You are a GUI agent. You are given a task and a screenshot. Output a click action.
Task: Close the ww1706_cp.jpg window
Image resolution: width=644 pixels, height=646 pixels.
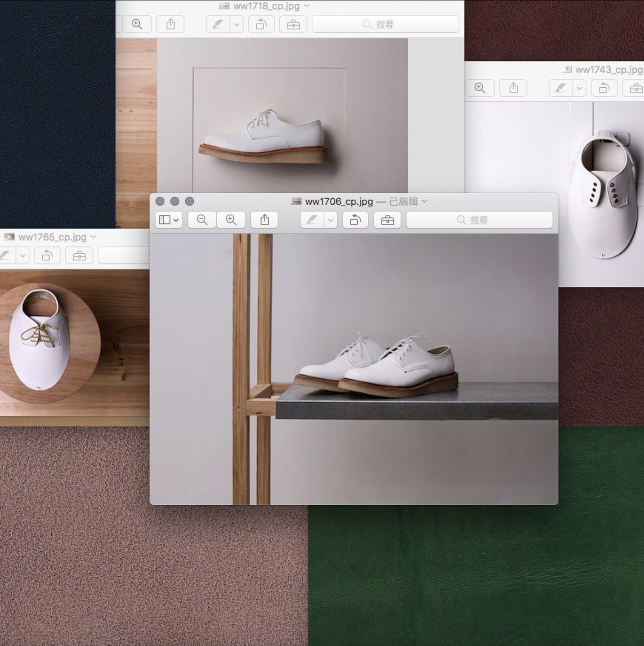[x=160, y=201]
